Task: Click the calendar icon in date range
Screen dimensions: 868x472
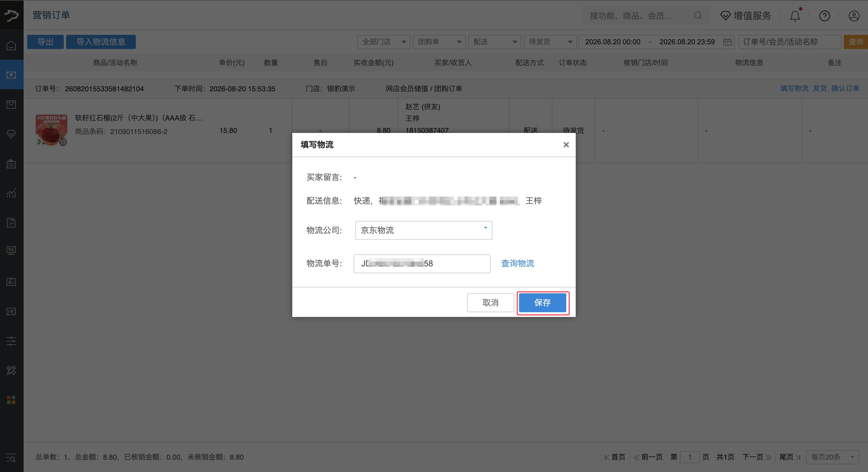Action: coord(727,42)
